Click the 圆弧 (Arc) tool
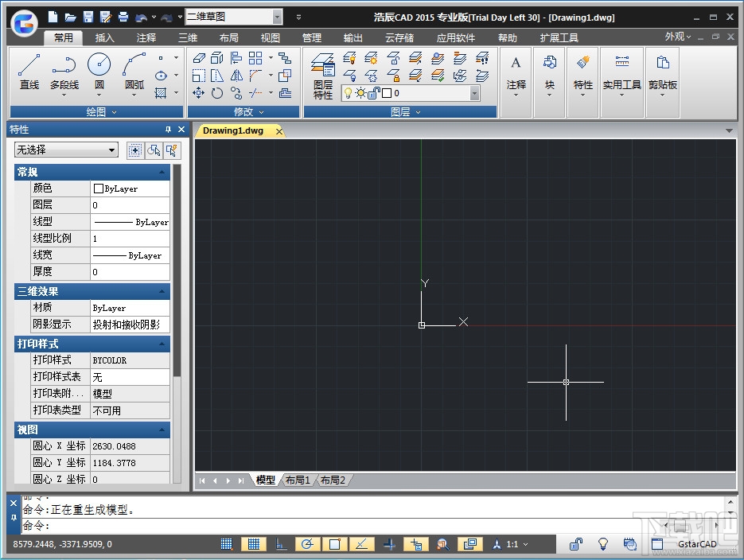Screen dimensions: 744x560 [134, 72]
